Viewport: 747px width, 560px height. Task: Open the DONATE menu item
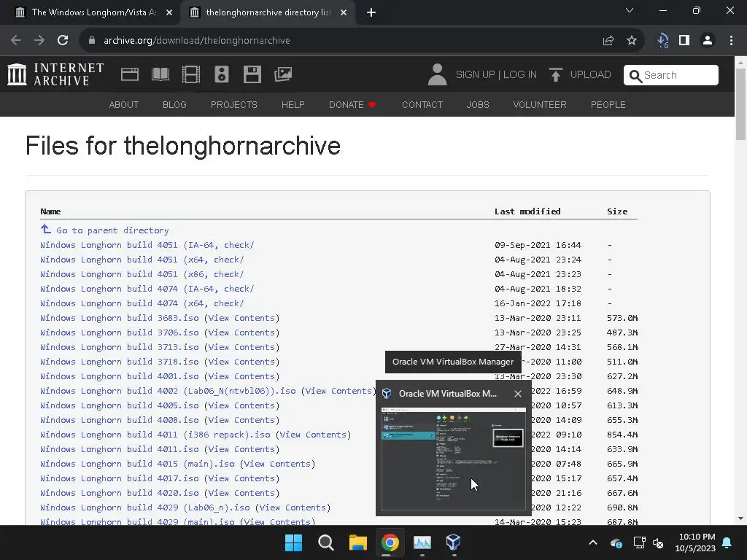click(352, 105)
